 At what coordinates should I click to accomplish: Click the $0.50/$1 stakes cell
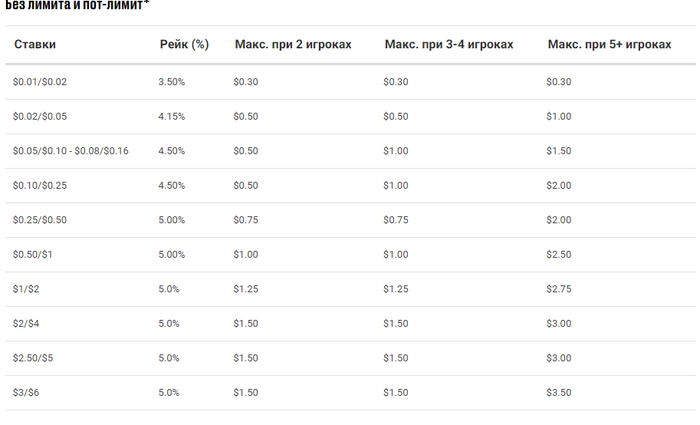pyautogui.click(x=33, y=255)
